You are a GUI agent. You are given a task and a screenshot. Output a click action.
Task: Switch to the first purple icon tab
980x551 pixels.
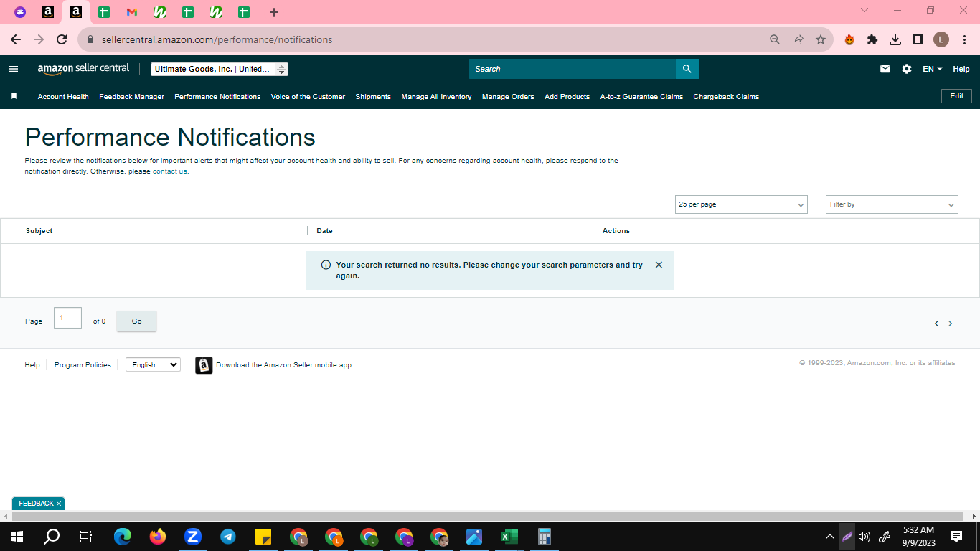click(x=20, y=12)
